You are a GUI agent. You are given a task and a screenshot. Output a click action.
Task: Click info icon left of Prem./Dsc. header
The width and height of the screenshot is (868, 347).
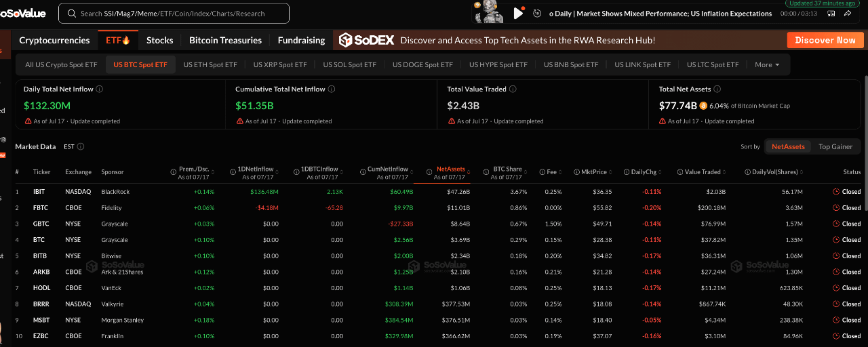point(173,172)
